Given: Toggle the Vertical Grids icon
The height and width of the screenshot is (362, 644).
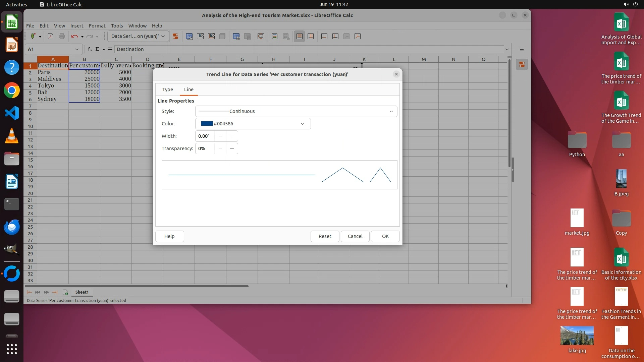Looking at the screenshot, I should pyautogui.click(x=311, y=37).
